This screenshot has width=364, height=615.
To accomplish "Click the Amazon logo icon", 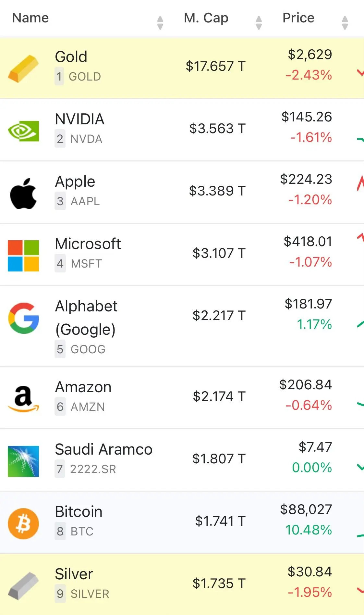I will point(23,399).
